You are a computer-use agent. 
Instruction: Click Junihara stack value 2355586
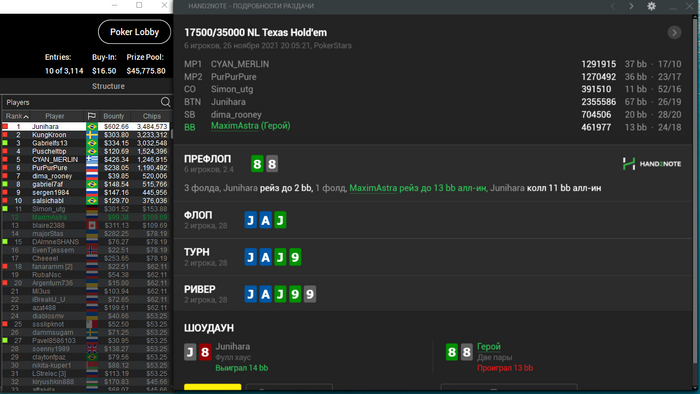(x=598, y=102)
